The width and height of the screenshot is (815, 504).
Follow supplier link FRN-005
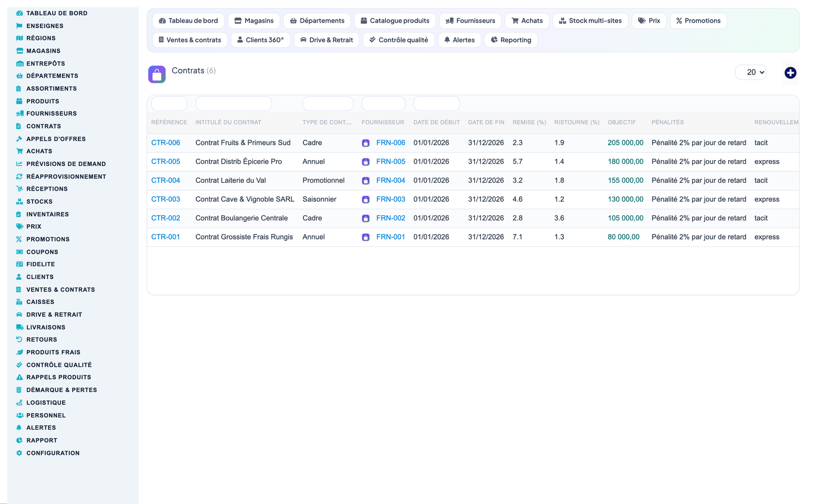pos(391,161)
